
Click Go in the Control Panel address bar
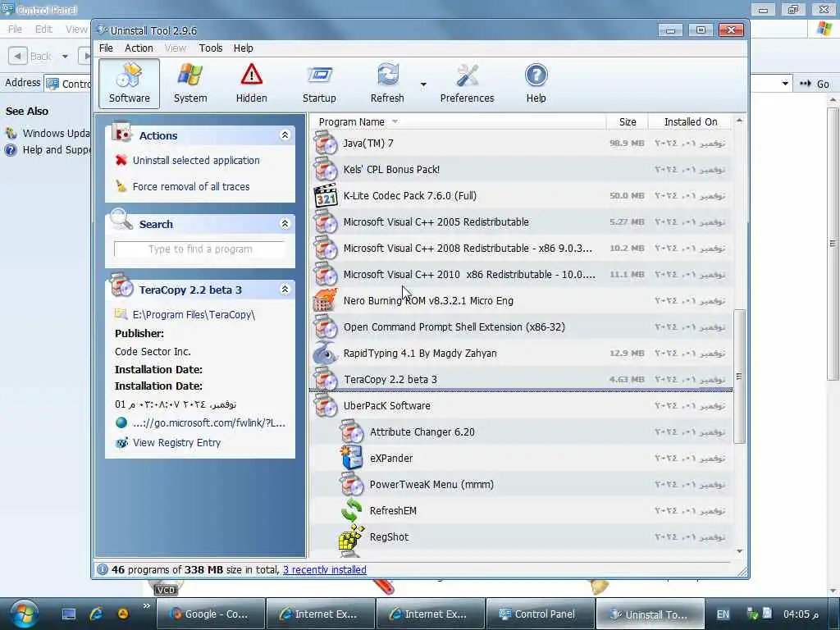[815, 84]
